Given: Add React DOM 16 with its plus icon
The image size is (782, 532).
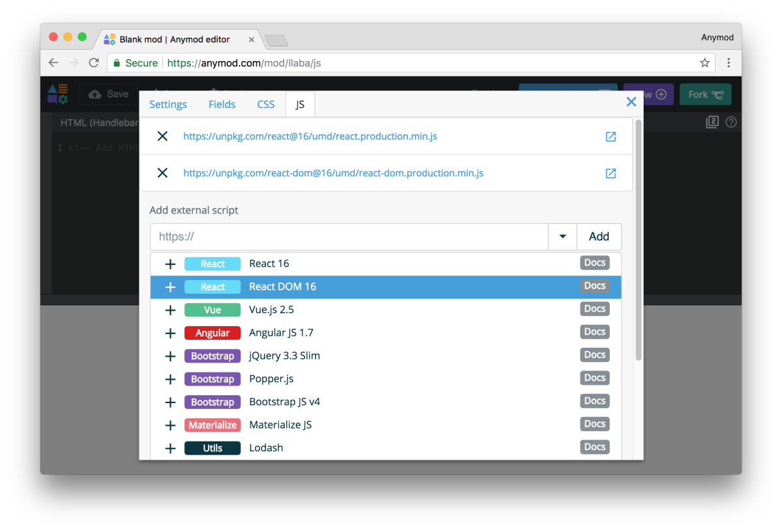Looking at the screenshot, I should pos(170,287).
